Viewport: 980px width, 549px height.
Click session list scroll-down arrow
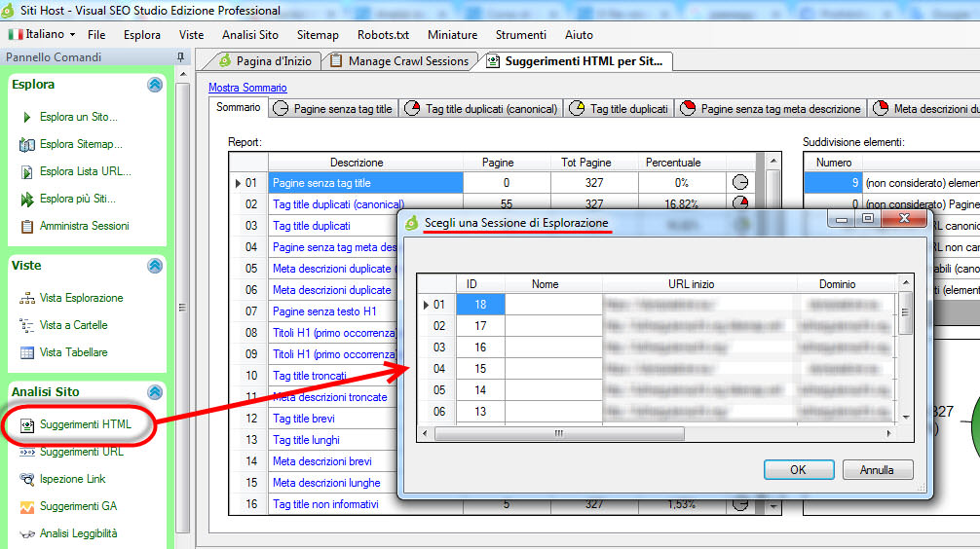coord(906,418)
